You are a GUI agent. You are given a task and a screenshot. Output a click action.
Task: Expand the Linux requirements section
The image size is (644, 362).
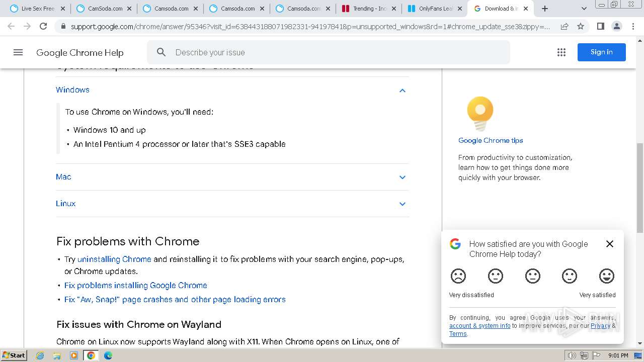point(403,204)
